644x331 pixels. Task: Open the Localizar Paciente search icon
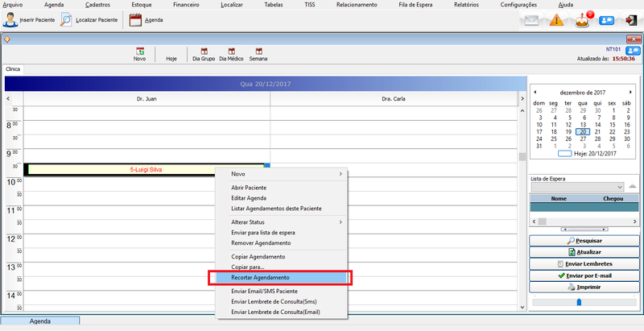[66, 21]
